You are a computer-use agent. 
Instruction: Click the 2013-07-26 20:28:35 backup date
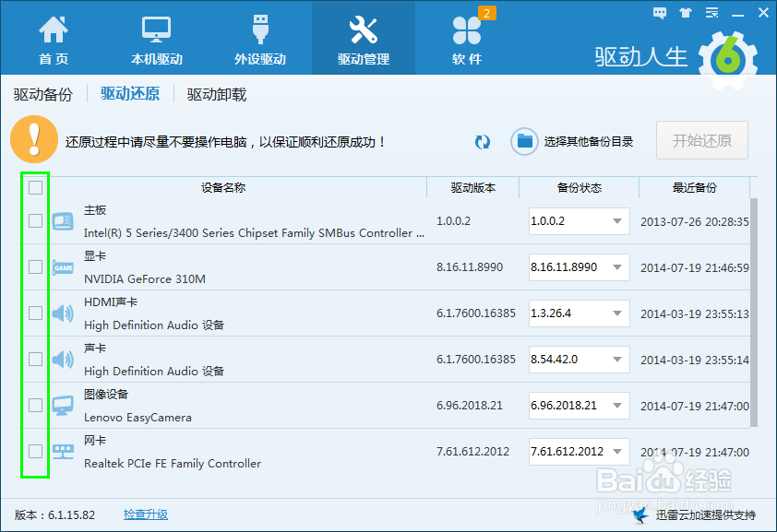(x=695, y=221)
